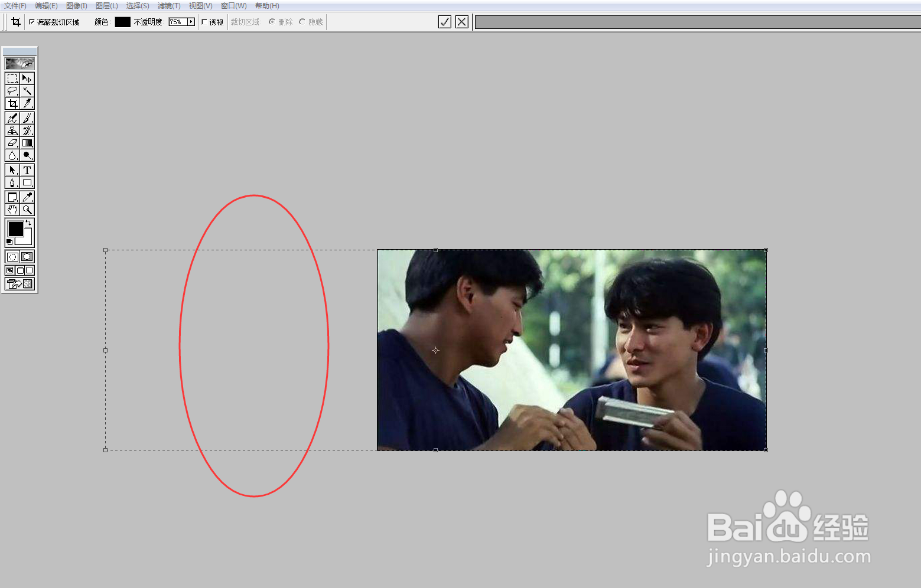Click the crop box bottom-middle handle
Viewport: 921px width, 588px height.
tap(436, 450)
